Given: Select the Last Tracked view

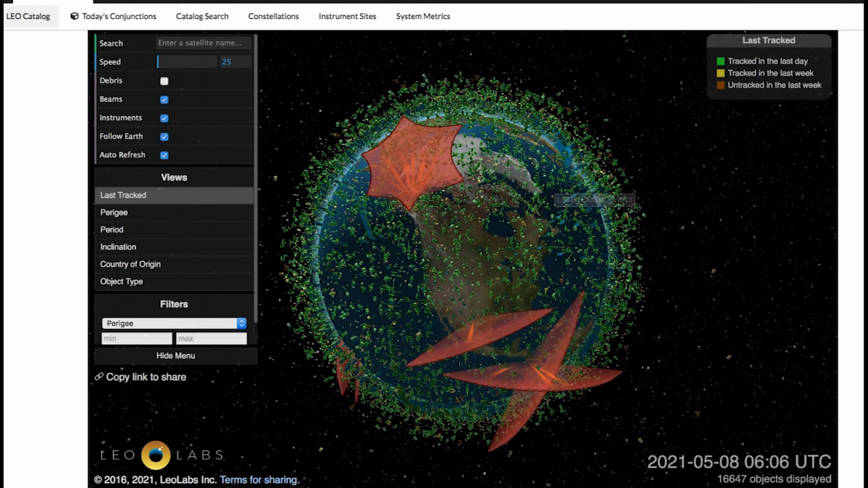Looking at the screenshot, I should point(174,195).
